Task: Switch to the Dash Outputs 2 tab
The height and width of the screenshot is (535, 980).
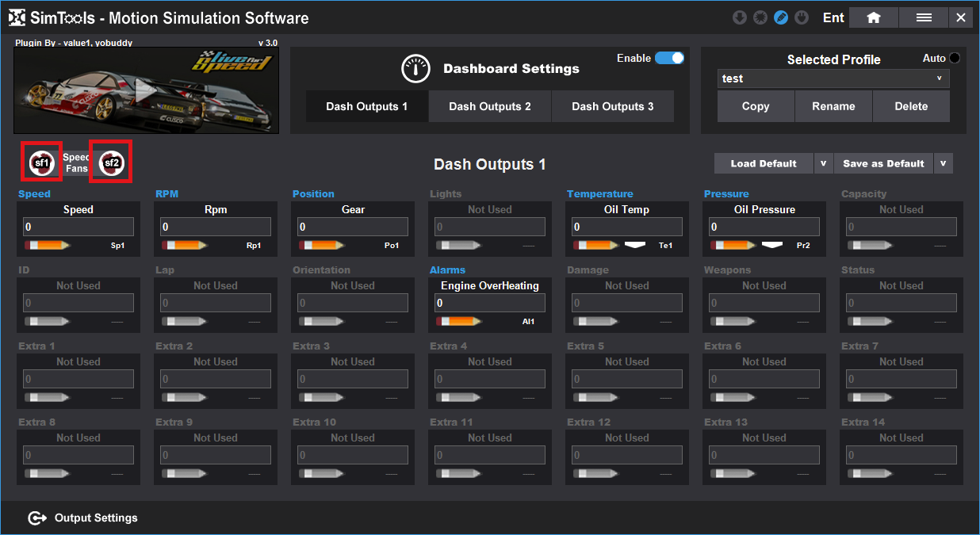Action: (490, 106)
